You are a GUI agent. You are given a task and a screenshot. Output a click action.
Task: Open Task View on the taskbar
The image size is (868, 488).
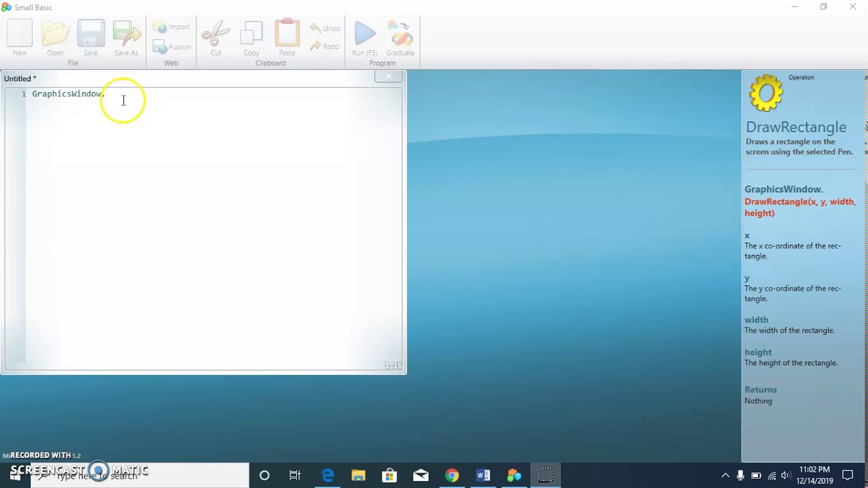(x=295, y=476)
